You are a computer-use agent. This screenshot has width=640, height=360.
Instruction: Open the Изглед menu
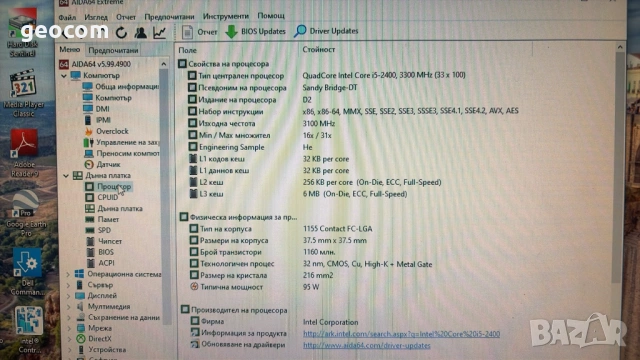click(x=96, y=18)
